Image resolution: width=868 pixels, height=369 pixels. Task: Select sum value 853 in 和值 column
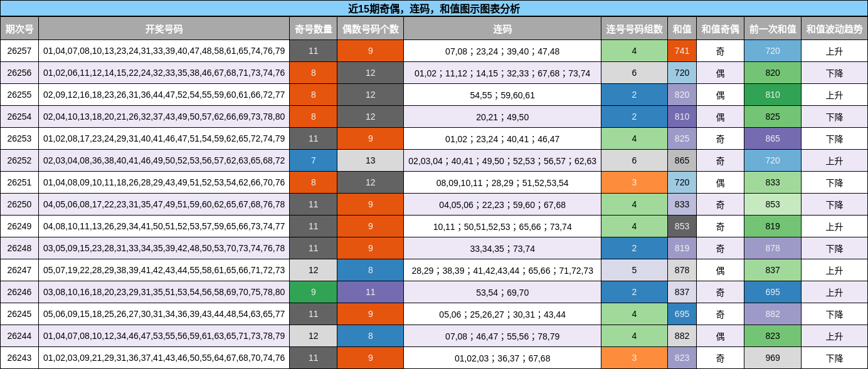point(682,226)
